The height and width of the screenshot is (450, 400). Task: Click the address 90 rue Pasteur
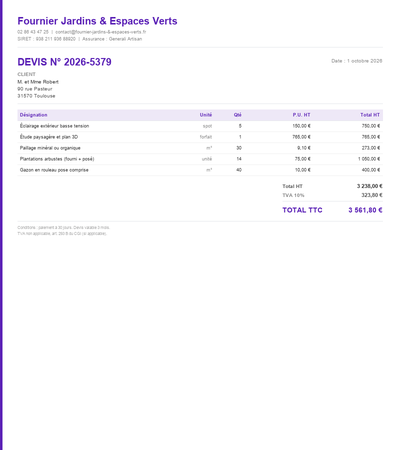(x=35, y=89)
